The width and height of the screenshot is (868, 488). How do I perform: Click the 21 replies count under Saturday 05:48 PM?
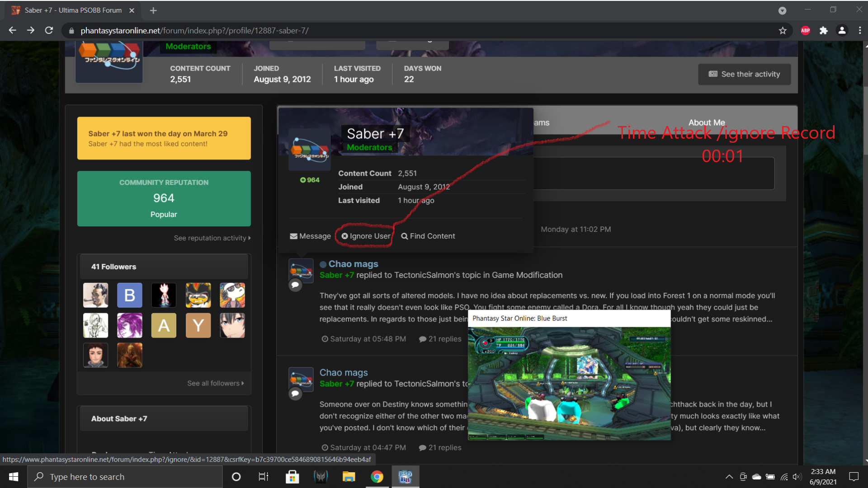coord(440,339)
